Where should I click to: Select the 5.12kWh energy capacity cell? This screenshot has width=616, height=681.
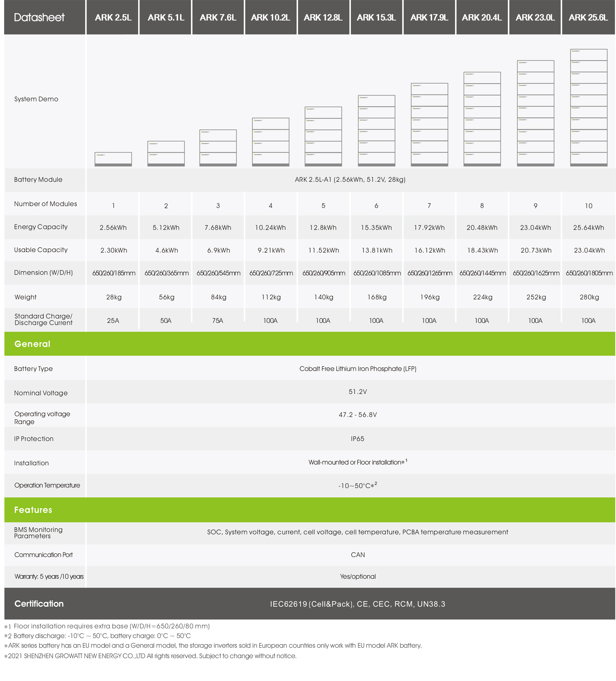pos(166,228)
